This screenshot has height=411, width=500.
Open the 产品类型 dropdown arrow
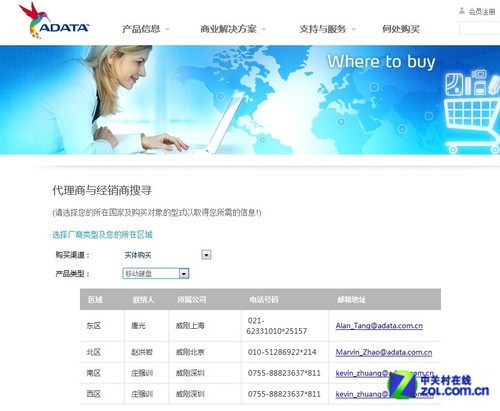pyautogui.click(x=184, y=274)
